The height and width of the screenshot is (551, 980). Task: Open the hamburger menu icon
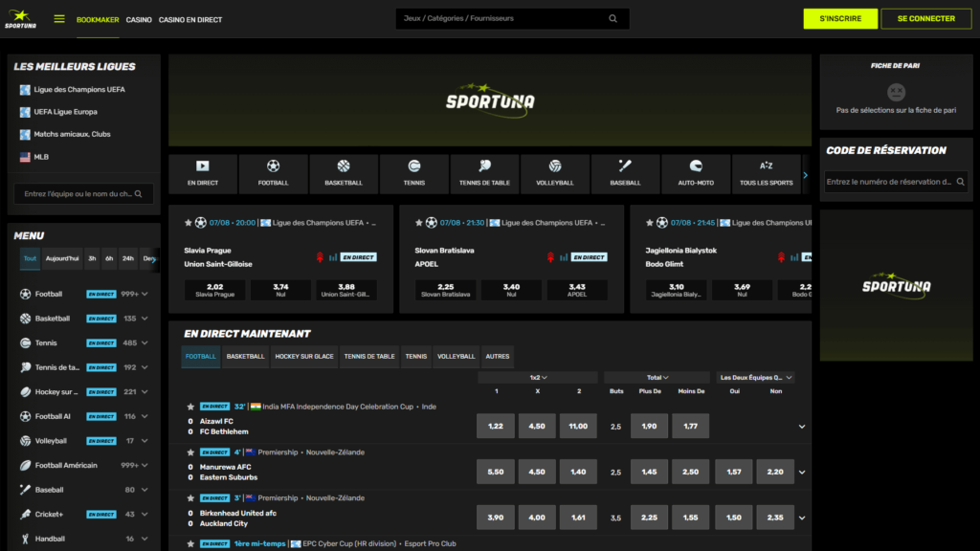point(59,19)
